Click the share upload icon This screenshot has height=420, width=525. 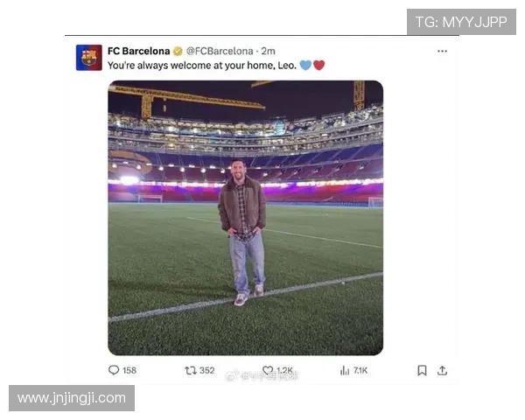[x=442, y=370]
